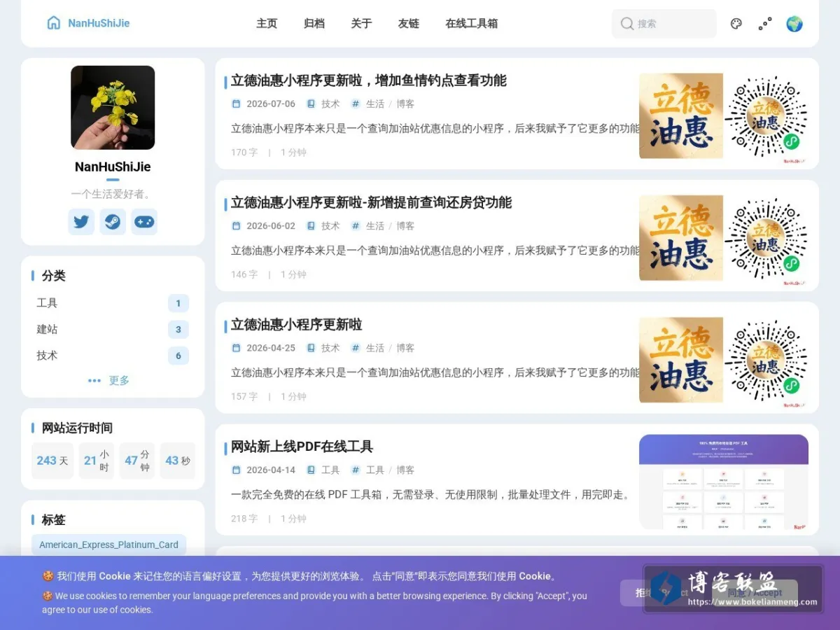Select the American_Express_Platinum_Card tag
840x630 pixels.
(108, 545)
